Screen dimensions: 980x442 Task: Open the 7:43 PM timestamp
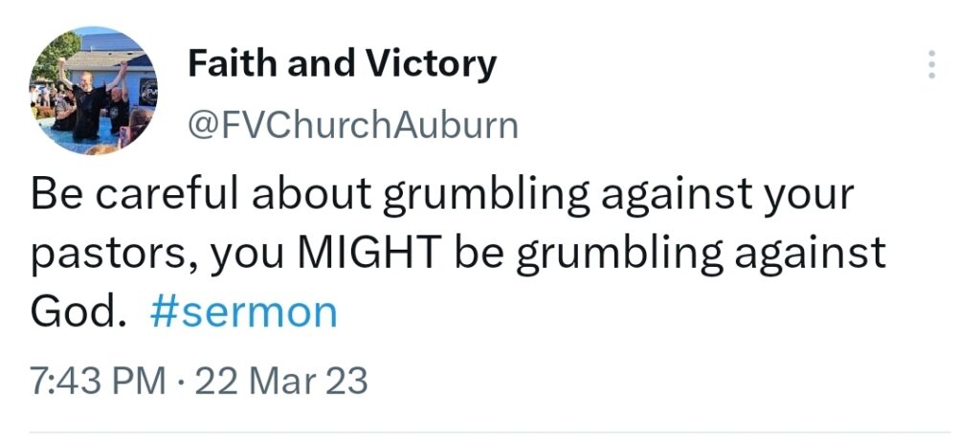(97, 382)
